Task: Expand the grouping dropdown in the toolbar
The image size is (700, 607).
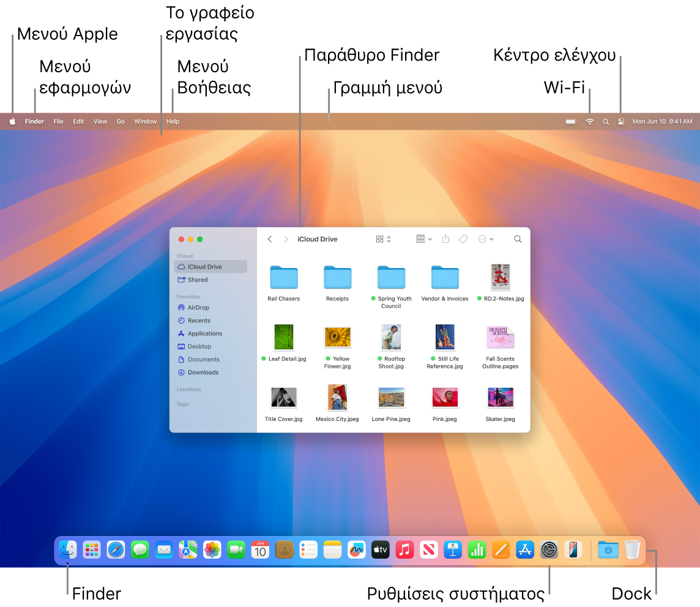Action: pyautogui.click(x=430, y=239)
